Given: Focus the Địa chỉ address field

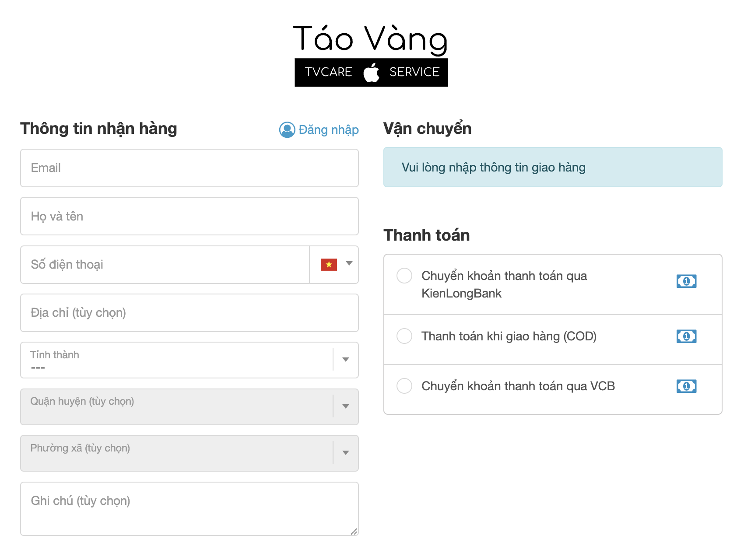Looking at the screenshot, I should (189, 313).
